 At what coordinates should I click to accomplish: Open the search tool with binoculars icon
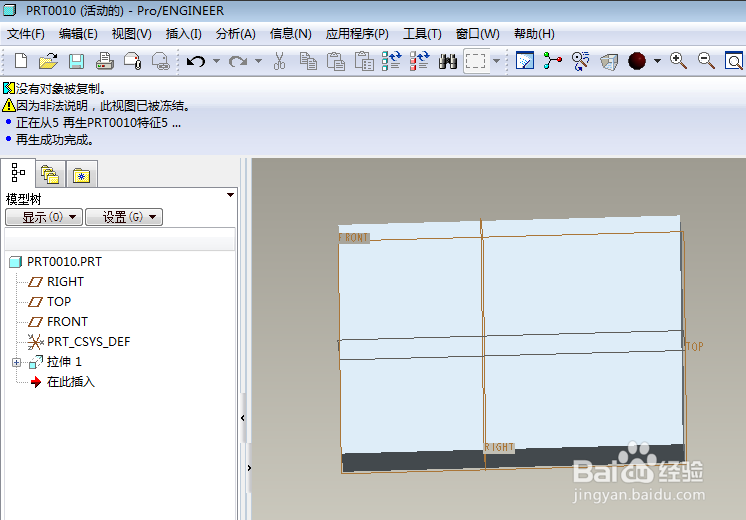point(448,61)
